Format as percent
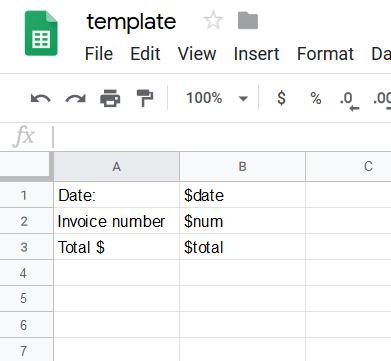Screen dimensions: 391x361 [x=316, y=98]
